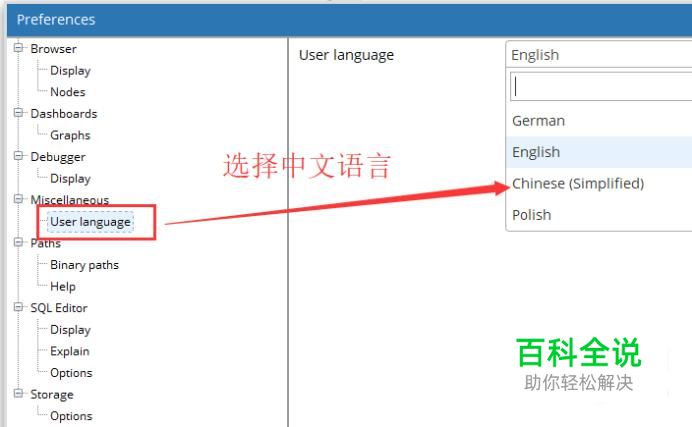692x427 pixels.
Task: Open Display under Browser
Action: coord(70,71)
